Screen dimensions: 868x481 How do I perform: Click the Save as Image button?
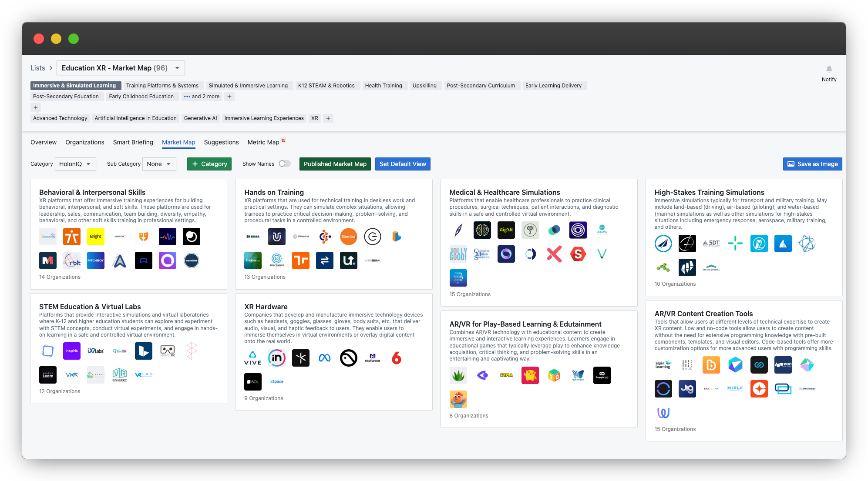click(812, 164)
